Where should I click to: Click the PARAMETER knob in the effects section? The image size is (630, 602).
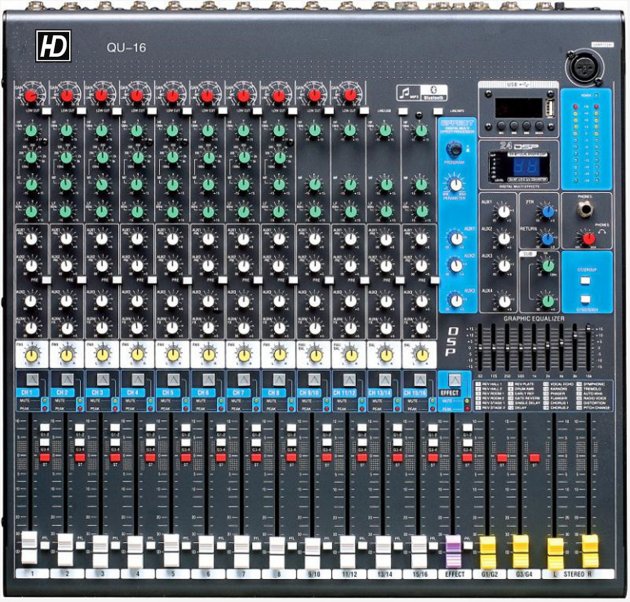click(456, 185)
